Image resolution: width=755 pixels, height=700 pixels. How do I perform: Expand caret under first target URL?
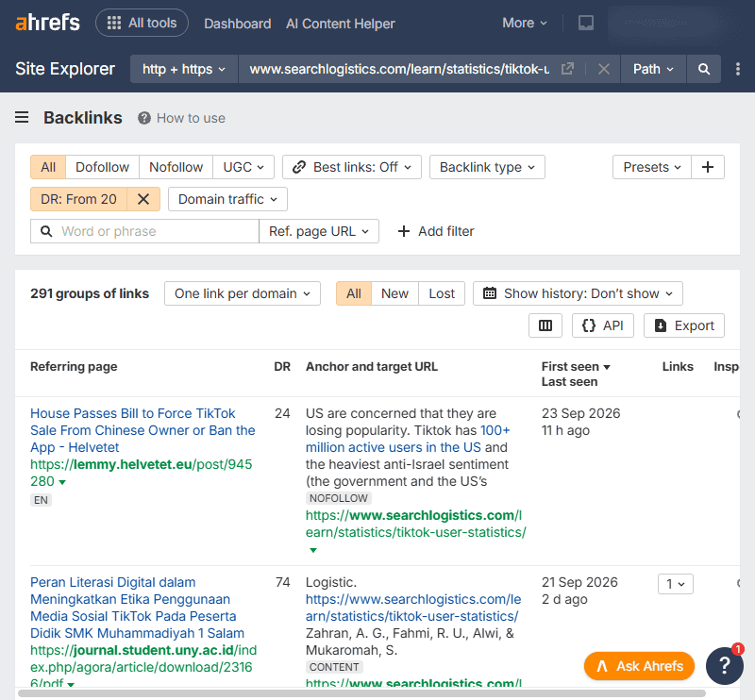pos(313,550)
